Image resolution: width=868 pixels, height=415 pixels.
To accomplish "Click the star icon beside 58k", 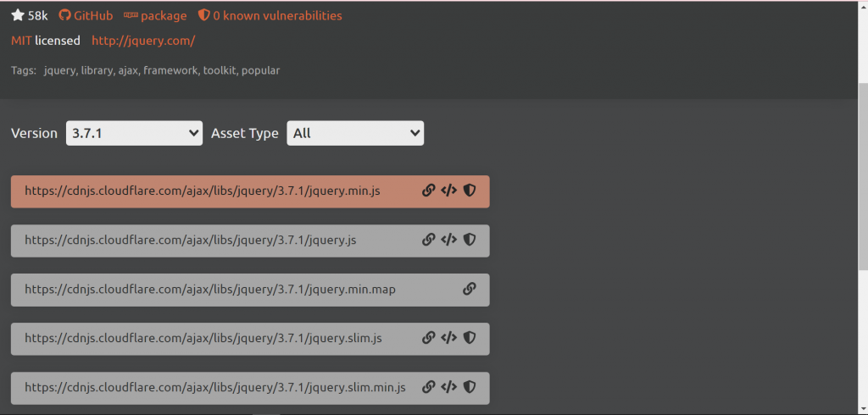I will point(18,15).
